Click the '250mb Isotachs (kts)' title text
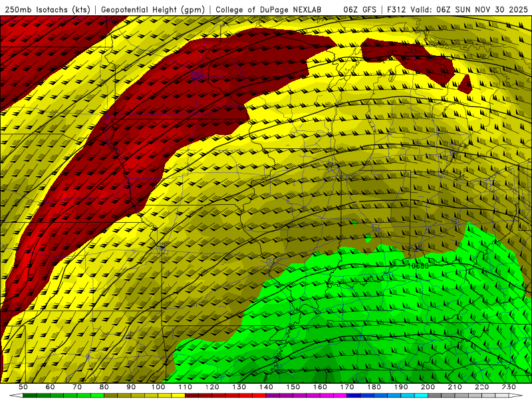Screen dimensions: 532x399 click(x=48, y=10)
